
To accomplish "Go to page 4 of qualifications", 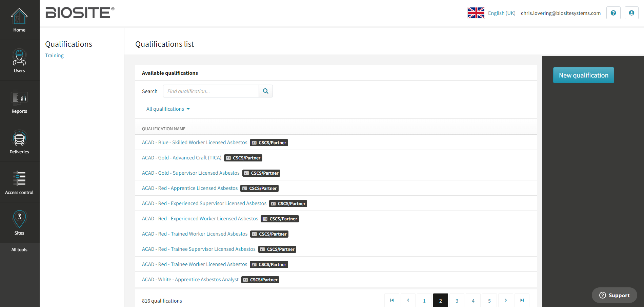I will (473, 300).
